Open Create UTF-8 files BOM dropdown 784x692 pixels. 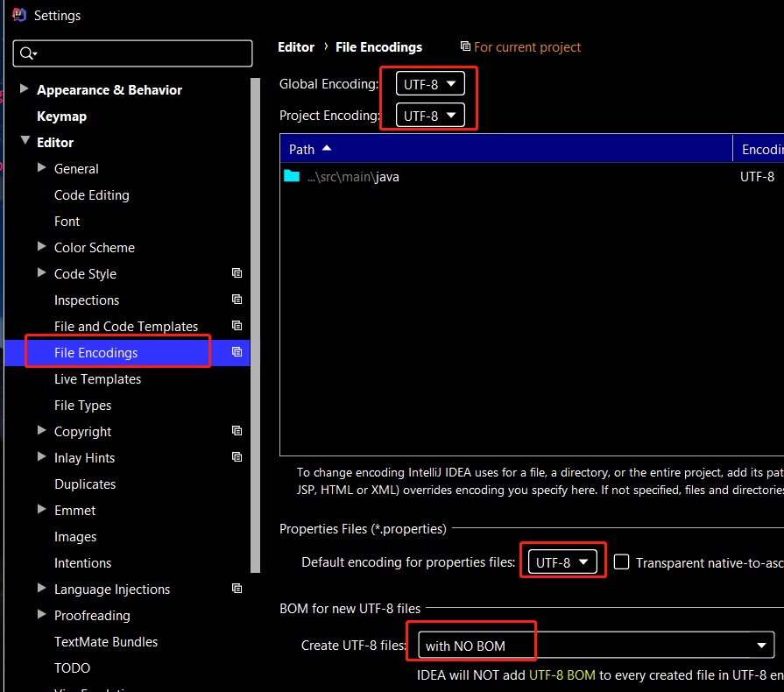(595, 646)
